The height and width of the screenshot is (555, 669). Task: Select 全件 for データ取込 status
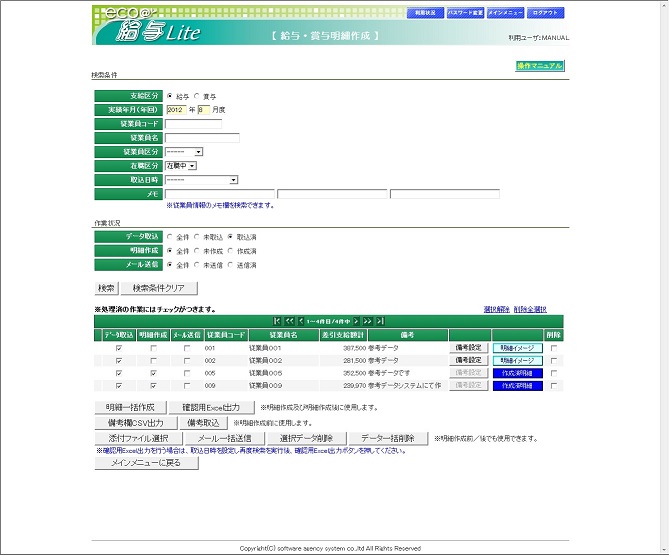coord(170,237)
